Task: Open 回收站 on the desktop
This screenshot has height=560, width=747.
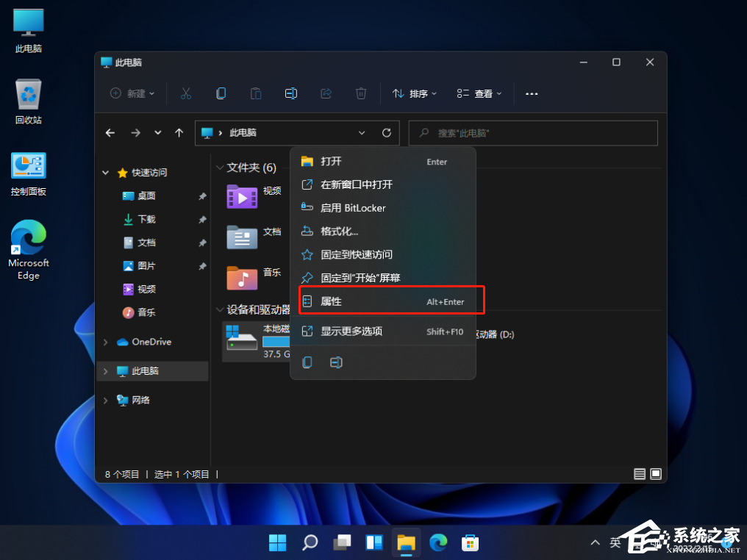Action: click(x=29, y=102)
